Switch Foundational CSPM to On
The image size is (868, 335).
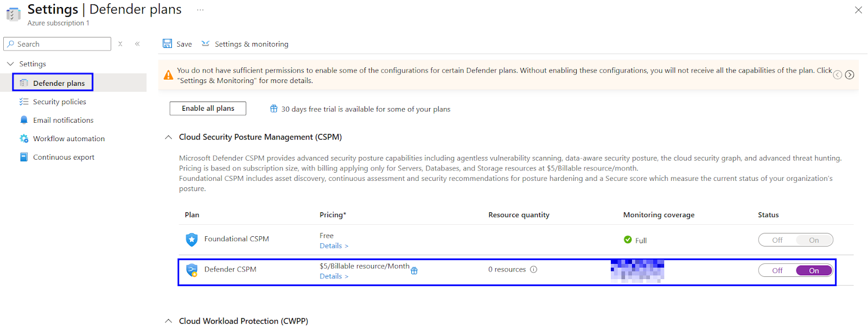coord(814,240)
